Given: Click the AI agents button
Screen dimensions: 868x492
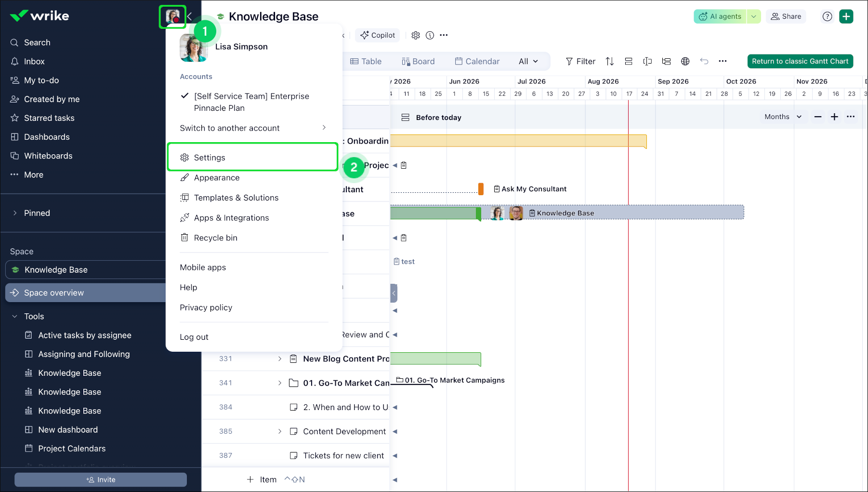Looking at the screenshot, I should (721, 16).
